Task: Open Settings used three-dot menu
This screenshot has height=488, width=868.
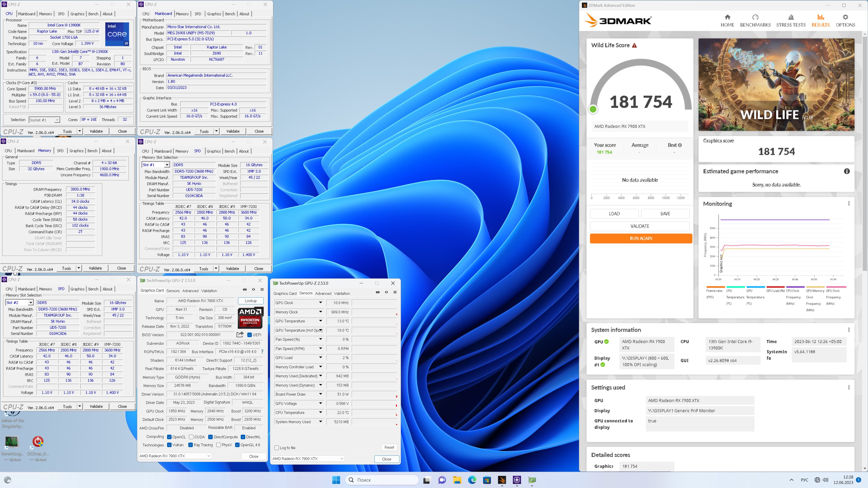Action: point(849,387)
